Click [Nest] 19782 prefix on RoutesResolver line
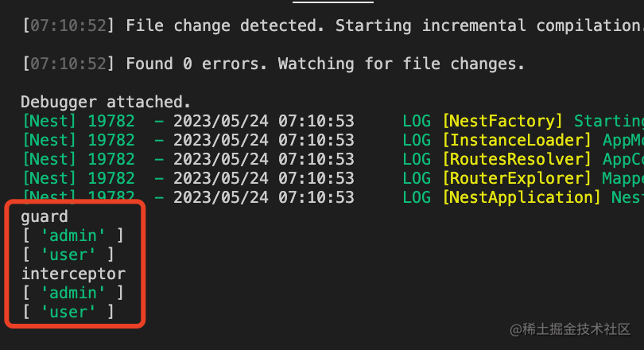Screen dimensions: 644x350 pos(79,159)
